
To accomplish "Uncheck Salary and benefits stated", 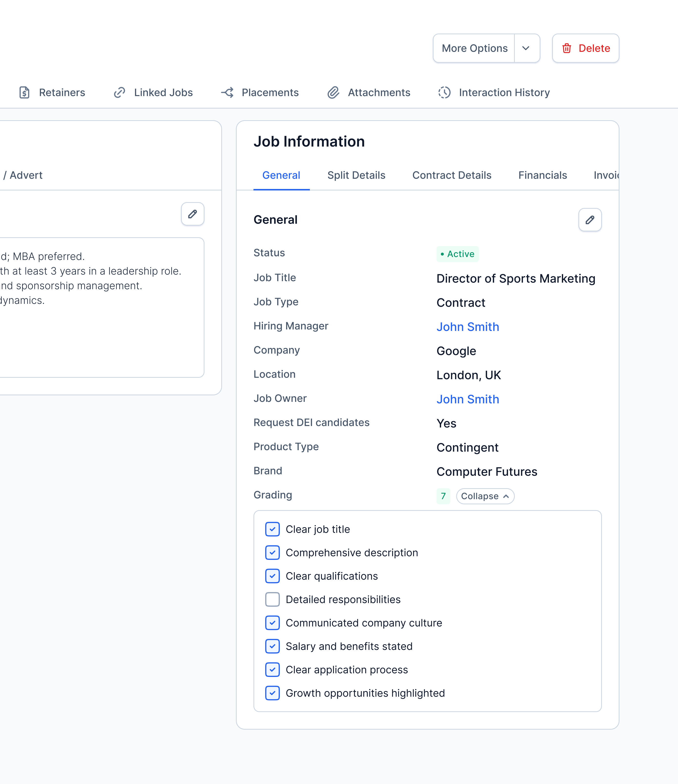I will click(273, 646).
